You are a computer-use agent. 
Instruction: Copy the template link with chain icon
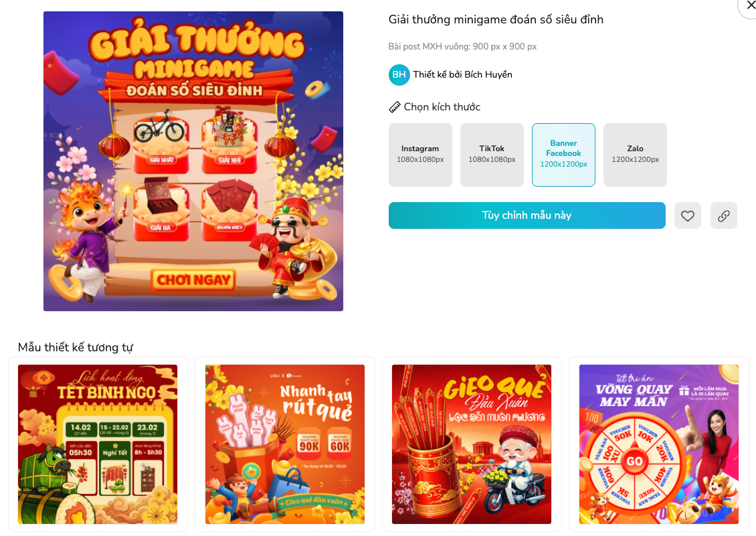click(724, 215)
